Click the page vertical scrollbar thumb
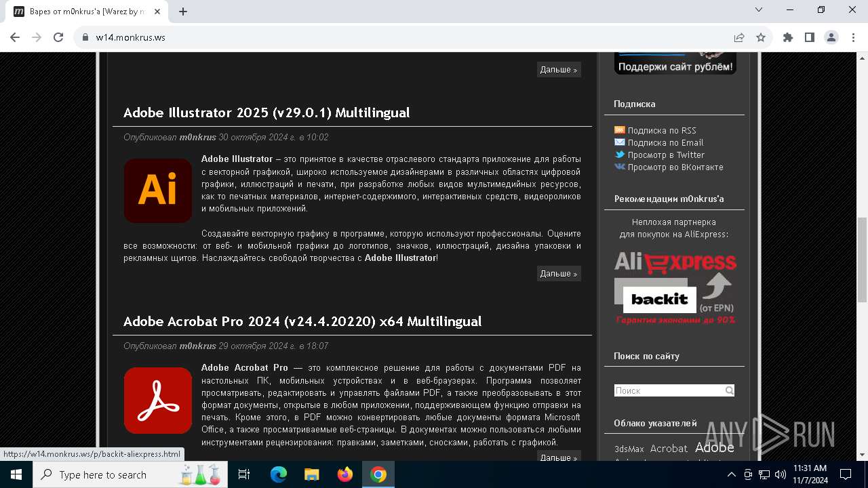 [862, 259]
